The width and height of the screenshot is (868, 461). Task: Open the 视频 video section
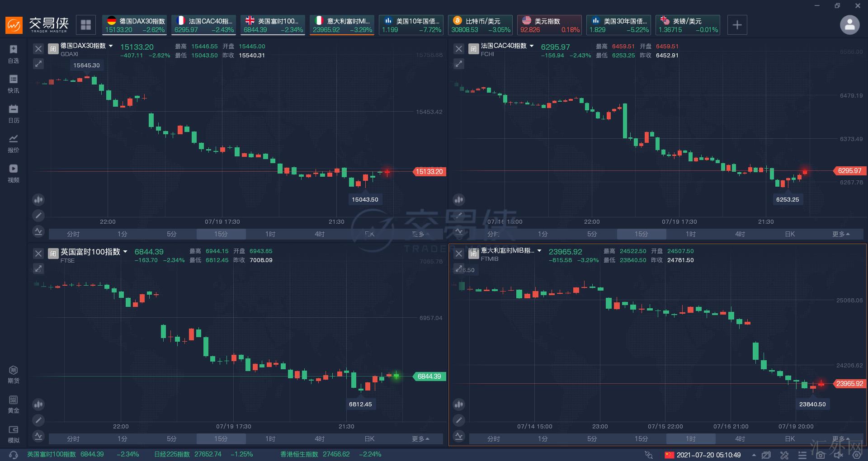tap(14, 173)
